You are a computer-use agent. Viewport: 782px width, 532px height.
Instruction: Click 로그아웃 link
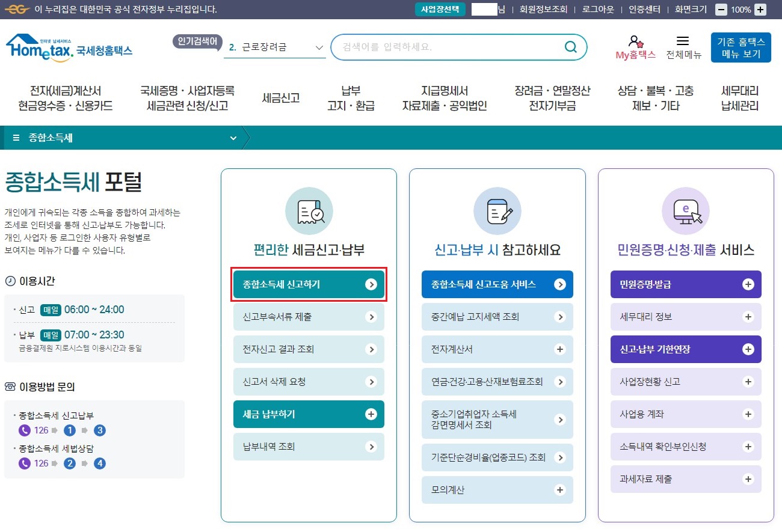point(598,10)
